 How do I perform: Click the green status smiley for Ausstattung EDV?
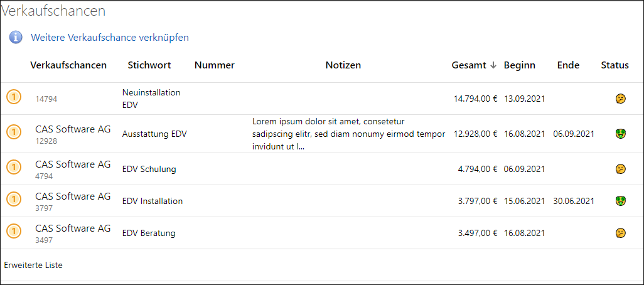[x=620, y=134]
